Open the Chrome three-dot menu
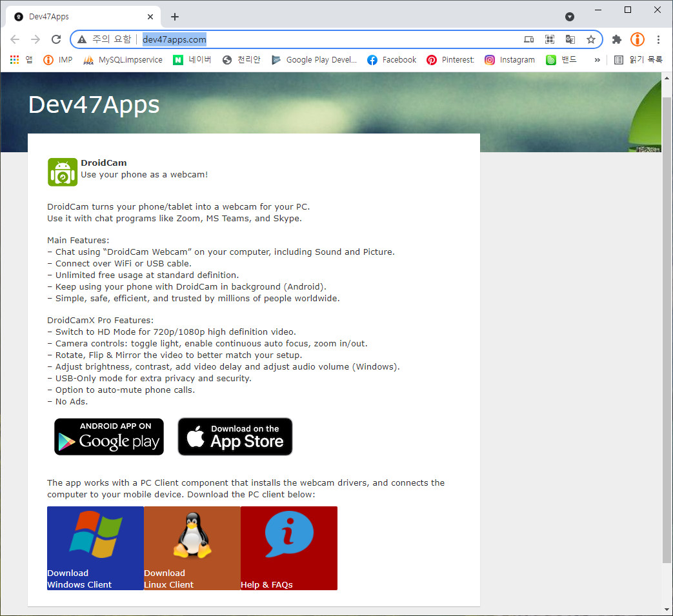The image size is (673, 616). coord(658,39)
